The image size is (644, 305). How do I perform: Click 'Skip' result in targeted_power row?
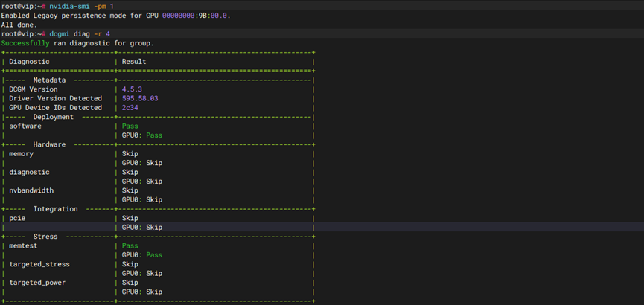(x=130, y=283)
